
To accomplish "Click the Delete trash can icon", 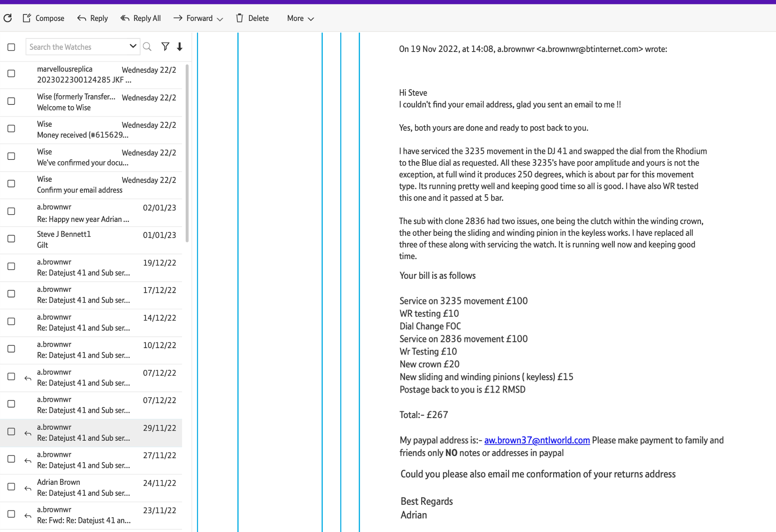I will tap(239, 18).
